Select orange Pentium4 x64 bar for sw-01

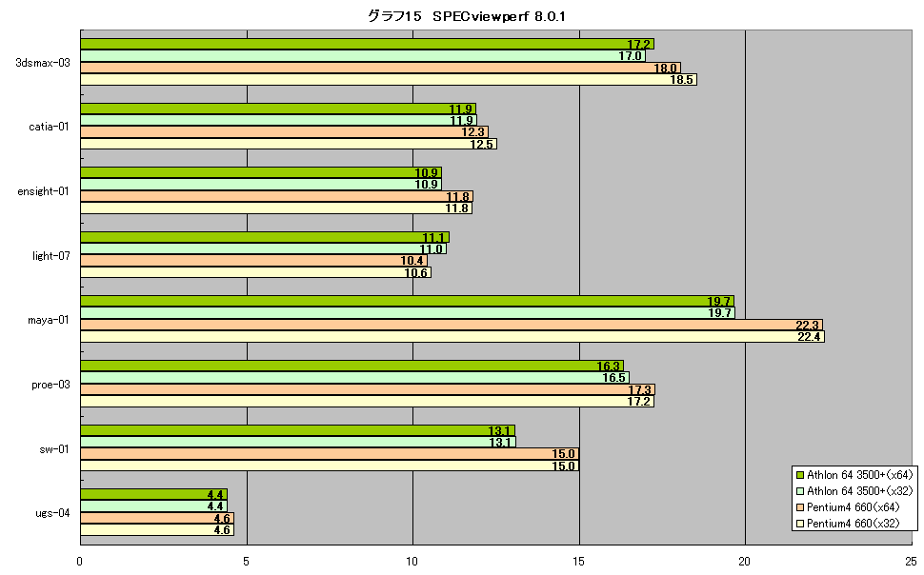[x=330, y=454]
